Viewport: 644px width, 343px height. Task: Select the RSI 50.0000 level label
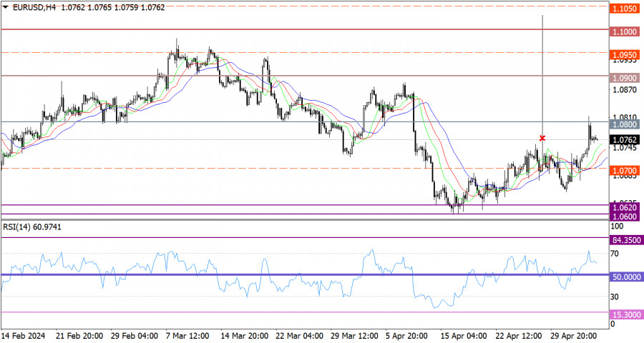pyautogui.click(x=626, y=277)
